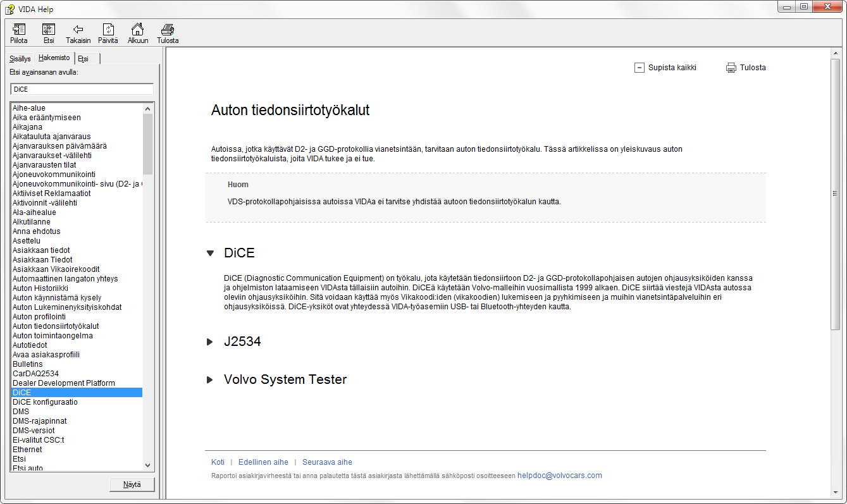Viewport: 847px width, 504px height.
Task: Click the content pane vertical scrollbar thumb
Action: point(836,193)
